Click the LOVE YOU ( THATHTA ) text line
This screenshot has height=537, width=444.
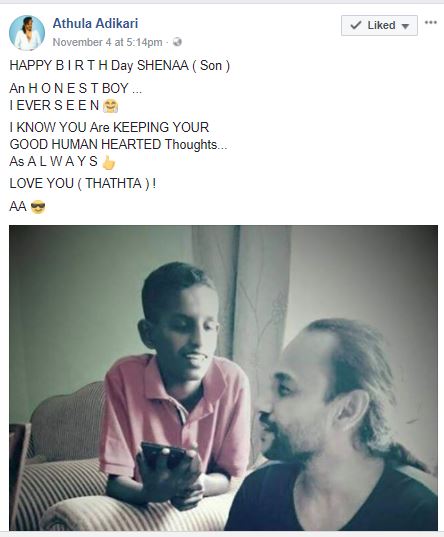click(83, 183)
